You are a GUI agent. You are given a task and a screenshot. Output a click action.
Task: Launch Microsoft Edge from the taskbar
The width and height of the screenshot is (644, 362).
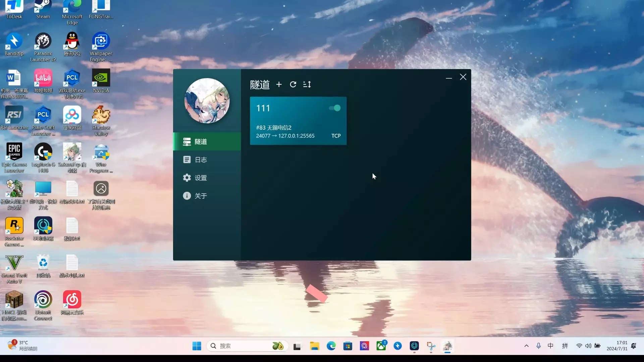click(331, 346)
